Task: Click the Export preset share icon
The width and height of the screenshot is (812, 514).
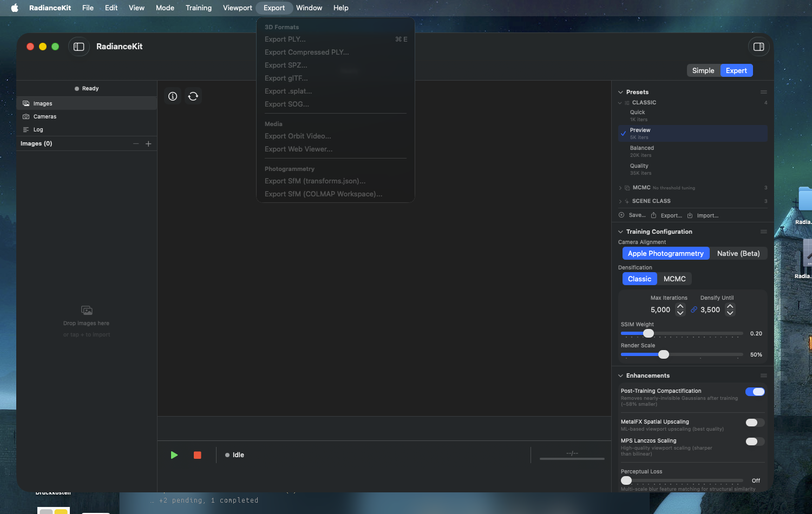Action: (x=654, y=215)
